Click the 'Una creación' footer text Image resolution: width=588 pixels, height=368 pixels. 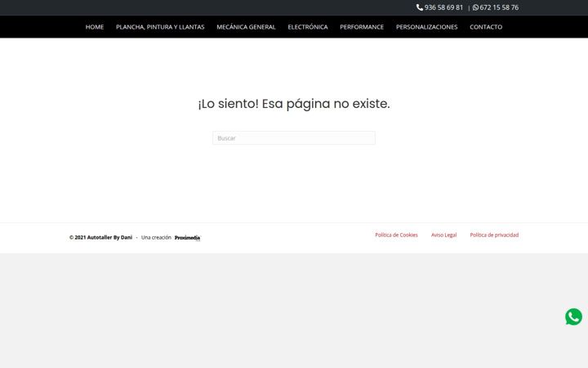coord(156,237)
